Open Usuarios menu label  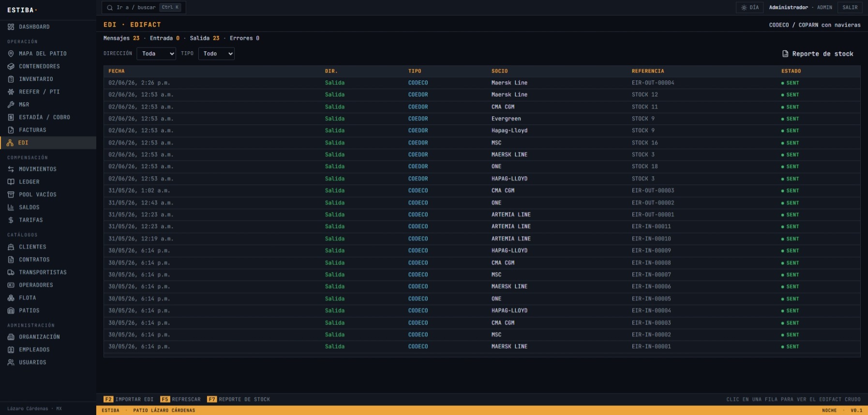[x=32, y=362]
